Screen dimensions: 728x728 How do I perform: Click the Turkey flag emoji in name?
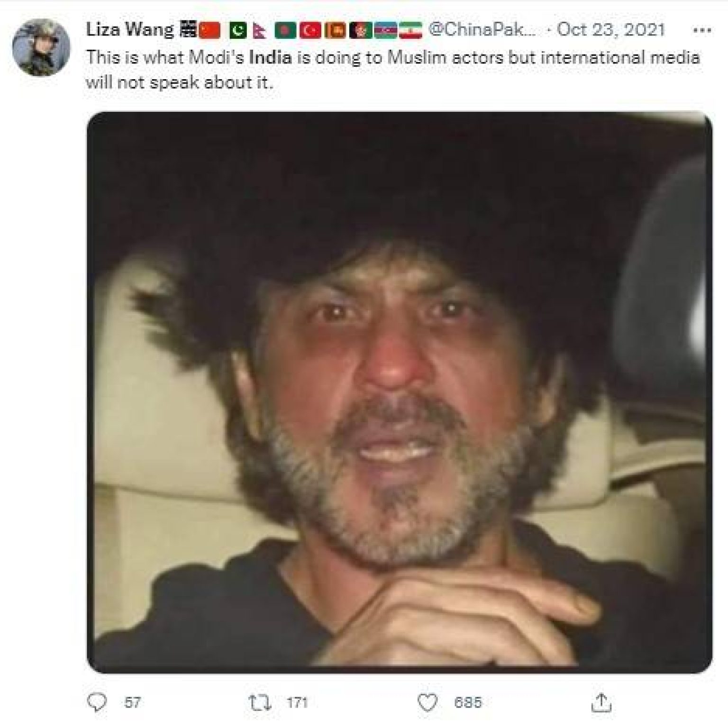pyautogui.click(x=310, y=30)
